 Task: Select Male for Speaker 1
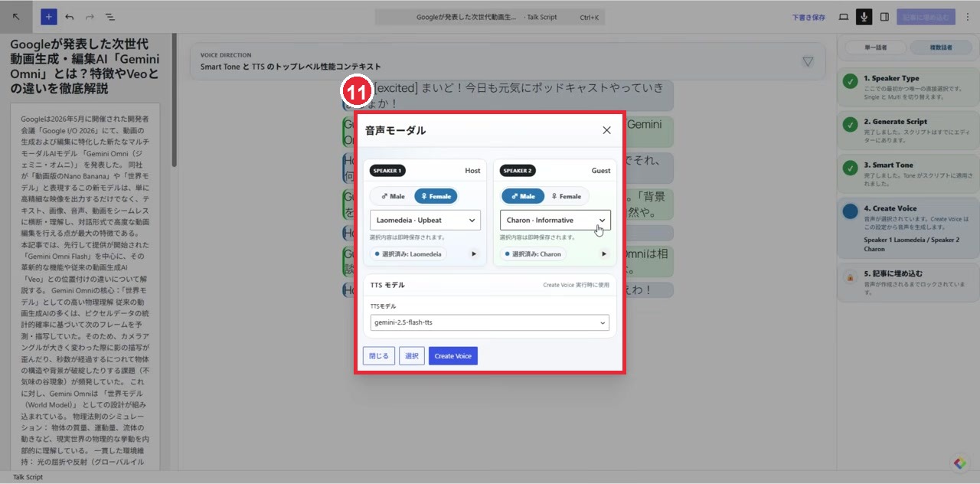[393, 196]
